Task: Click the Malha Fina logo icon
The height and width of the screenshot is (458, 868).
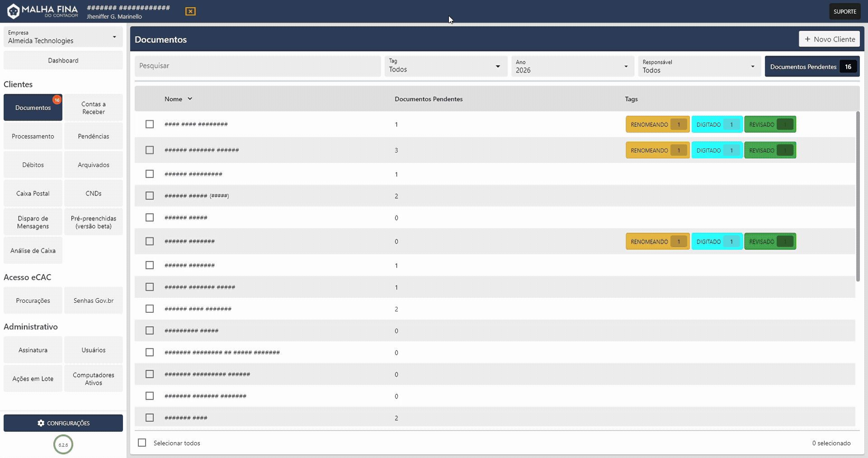Action: tap(14, 11)
